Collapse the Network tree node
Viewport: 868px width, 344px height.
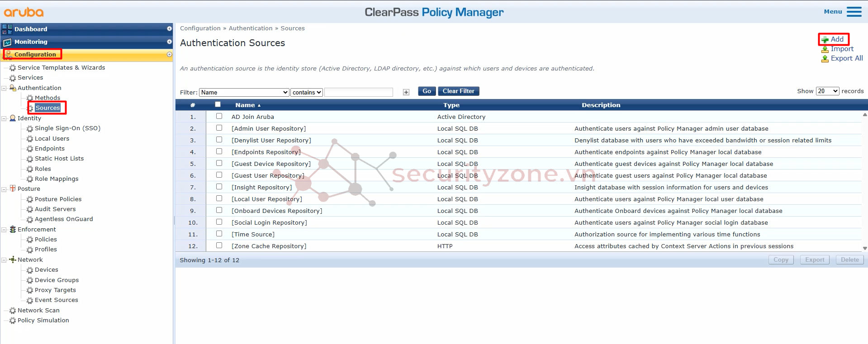[x=4, y=260]
